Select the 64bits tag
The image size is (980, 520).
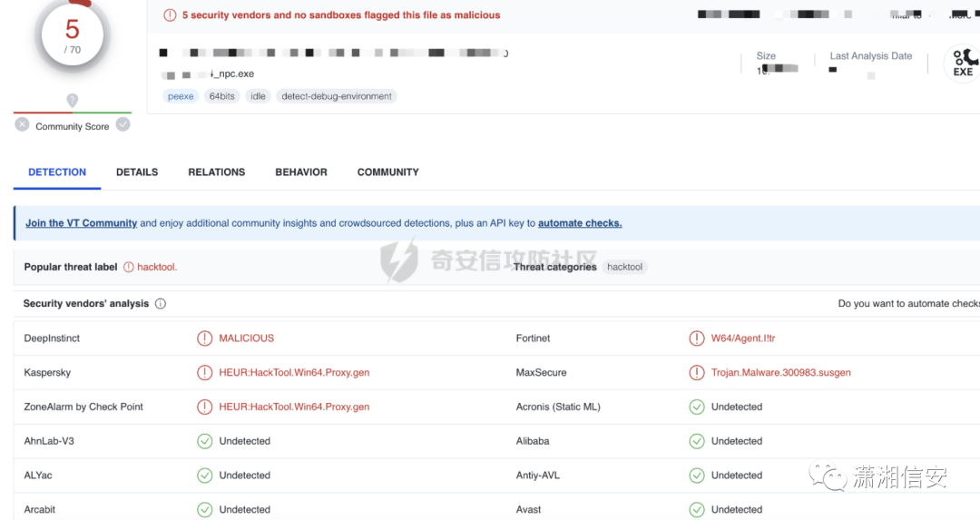point(222,96)
